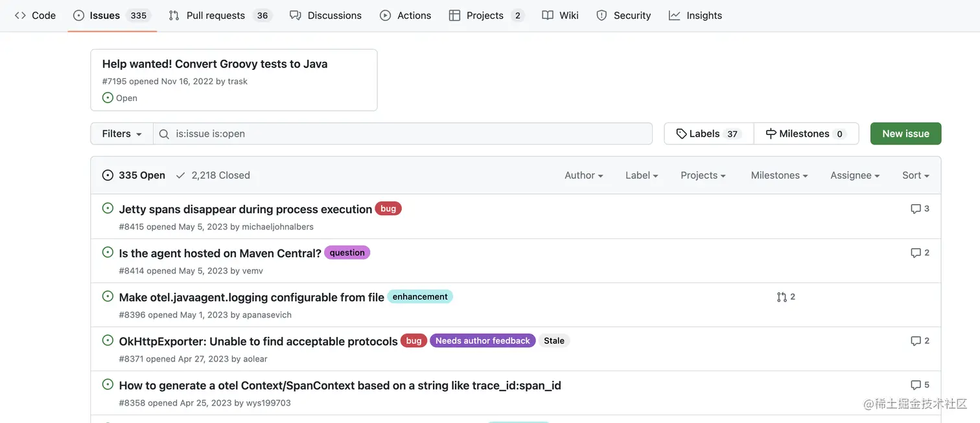Create a New issue
This screenshot has height=423, width=980.
[x=905, y=134]
